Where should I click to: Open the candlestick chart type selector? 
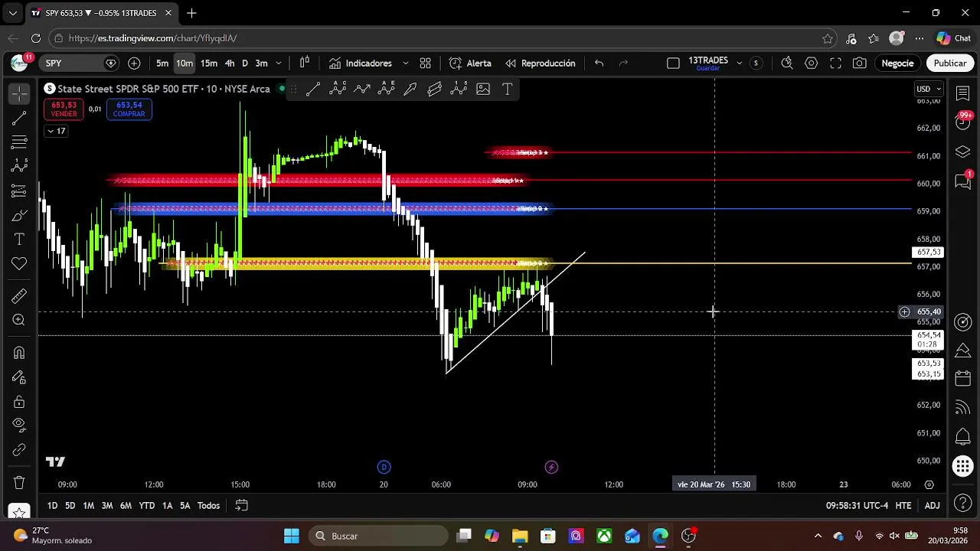[x=305, y=64]
